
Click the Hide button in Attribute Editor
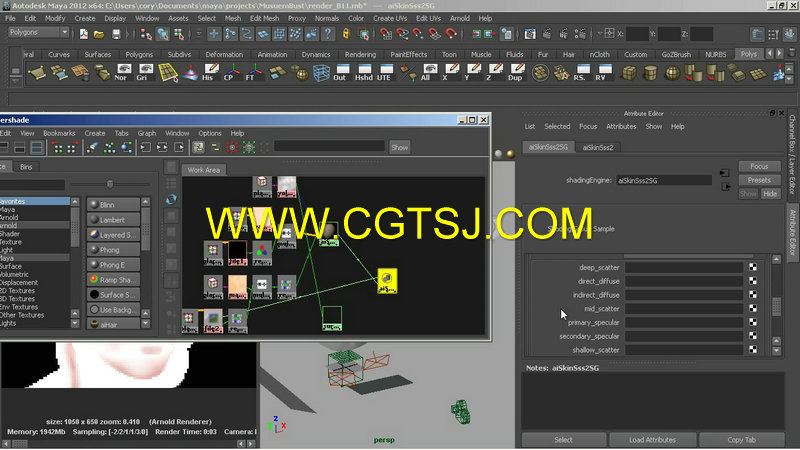770,194
